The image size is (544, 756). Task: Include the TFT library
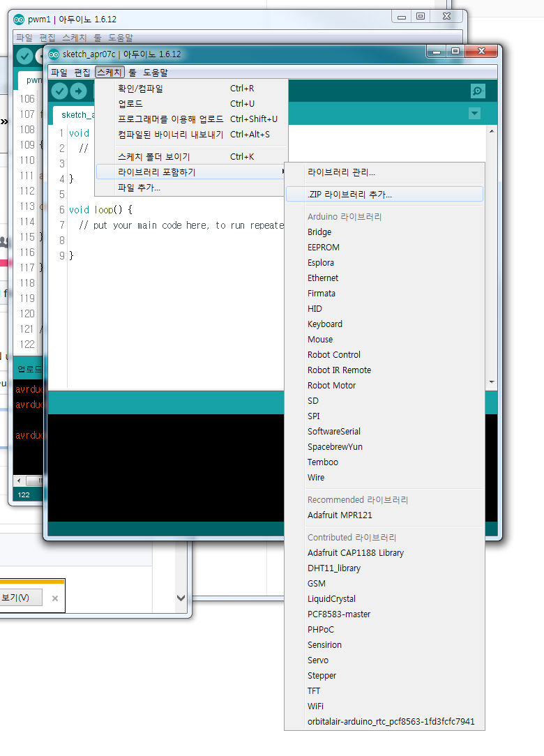(384, 691)
